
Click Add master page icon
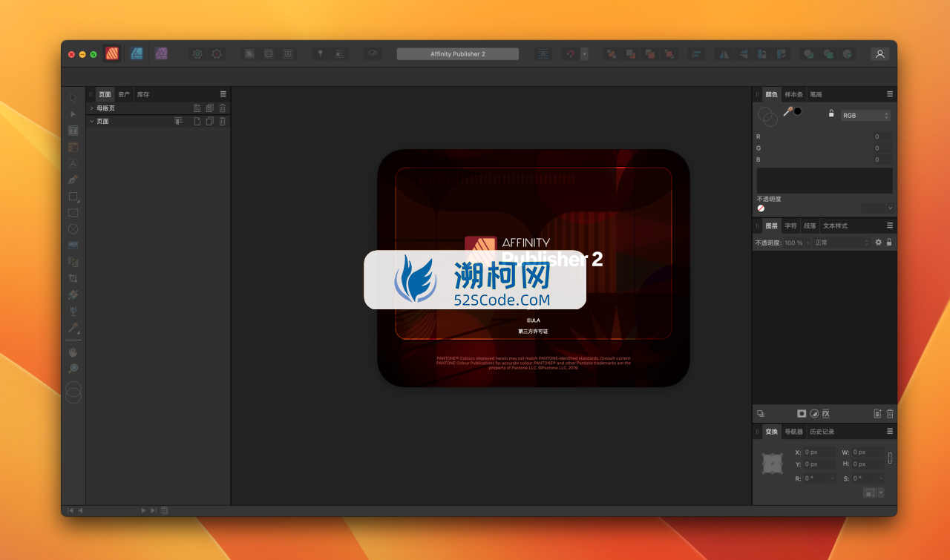coord(197,108)
